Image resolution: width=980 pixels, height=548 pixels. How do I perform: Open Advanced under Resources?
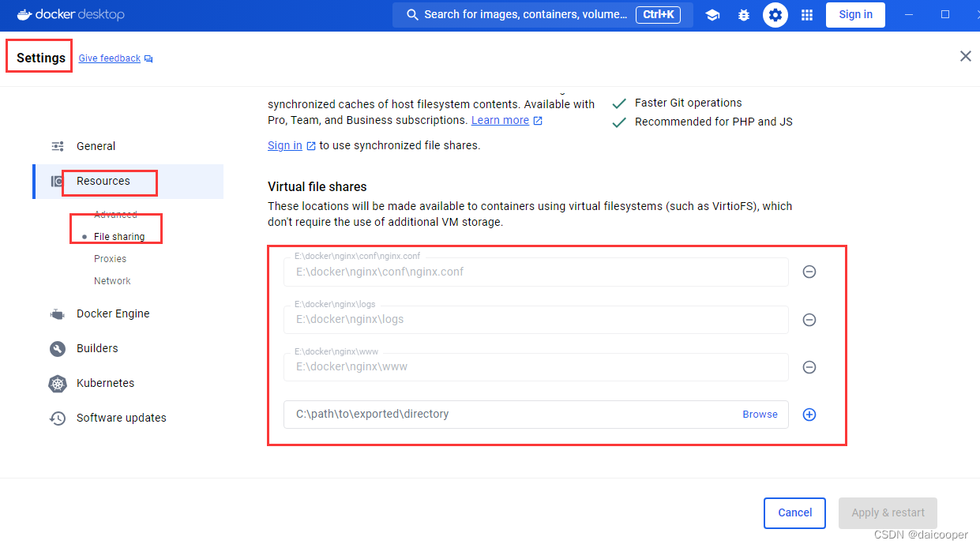pos(115,215)
